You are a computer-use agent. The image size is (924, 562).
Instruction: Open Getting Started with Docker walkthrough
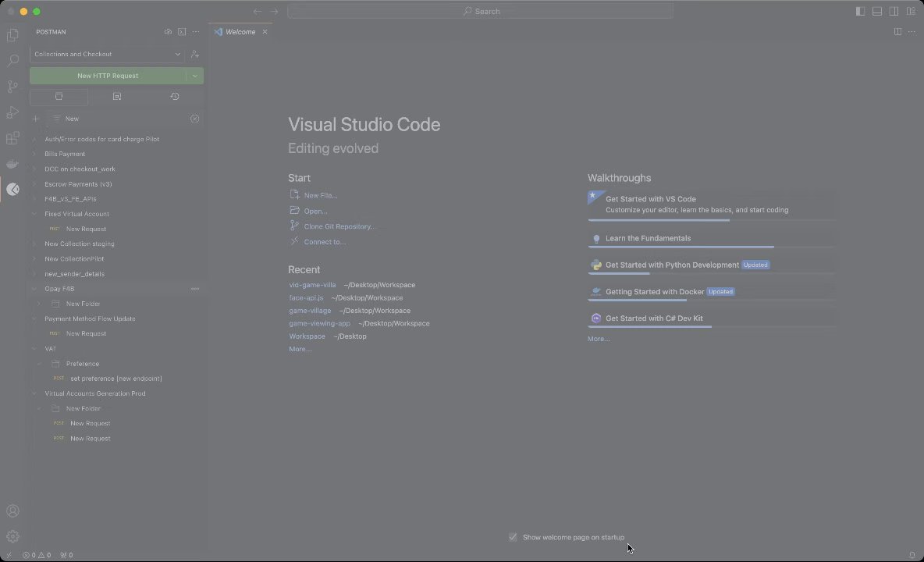tap(711, 292)
